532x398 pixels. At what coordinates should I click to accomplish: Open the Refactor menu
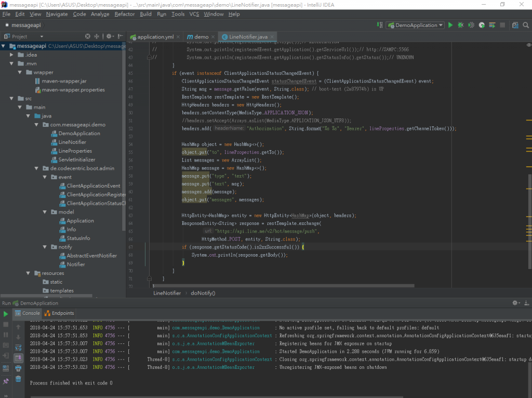(125, 14)
